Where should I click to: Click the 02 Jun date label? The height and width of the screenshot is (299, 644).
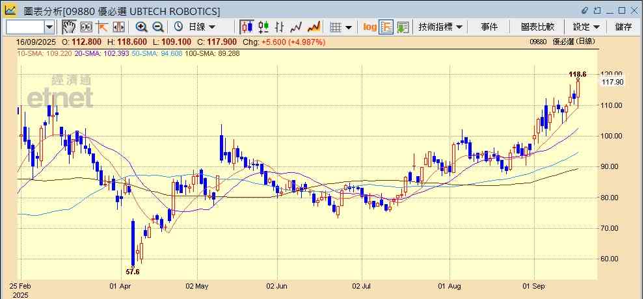point(277,286)
